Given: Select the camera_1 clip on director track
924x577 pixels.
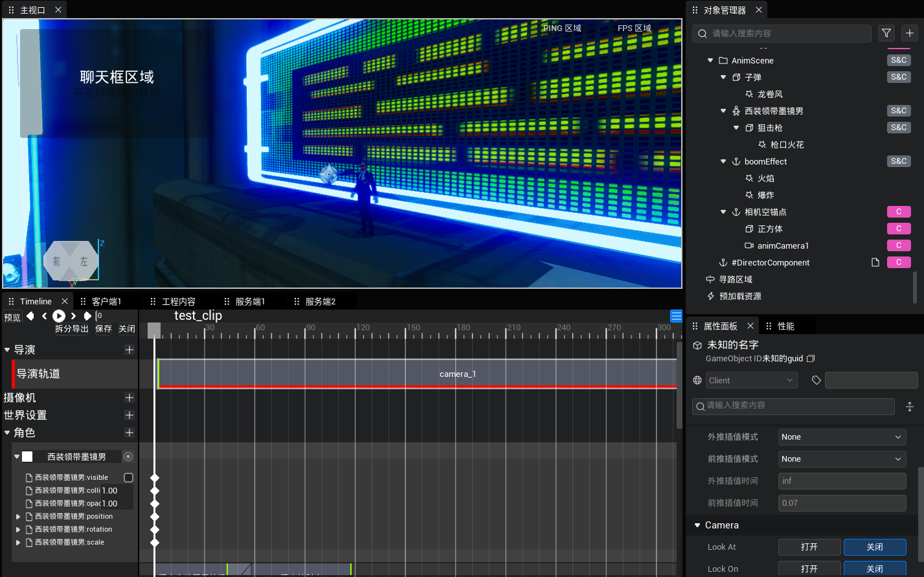Looking at the screenshot, I should click(418, 374).
